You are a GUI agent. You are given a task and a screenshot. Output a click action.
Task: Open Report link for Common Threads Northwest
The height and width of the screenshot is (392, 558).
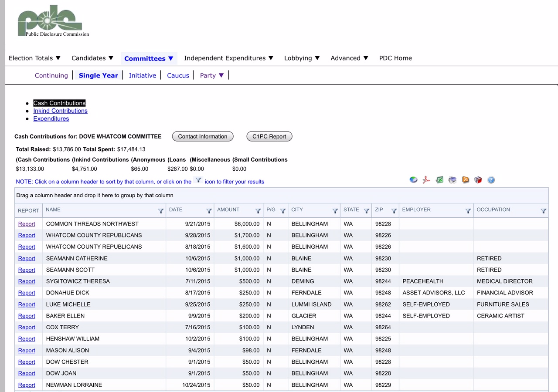click(x=27, y=224)
